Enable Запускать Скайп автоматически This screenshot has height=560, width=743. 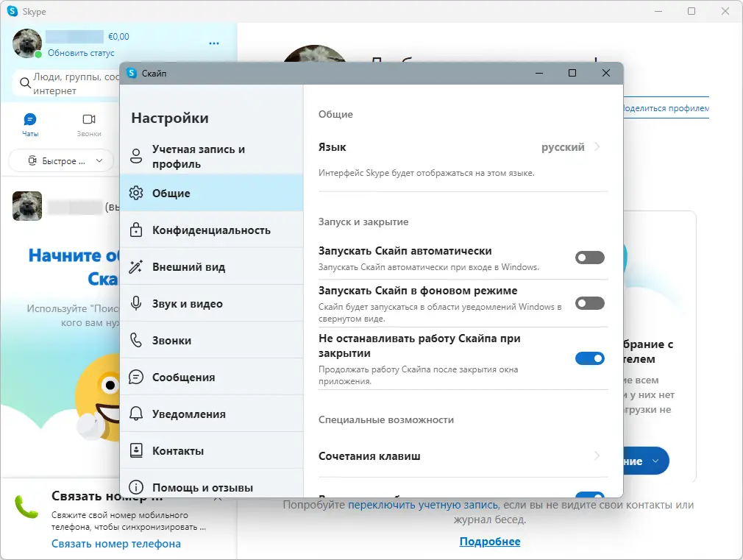[590, 258]
